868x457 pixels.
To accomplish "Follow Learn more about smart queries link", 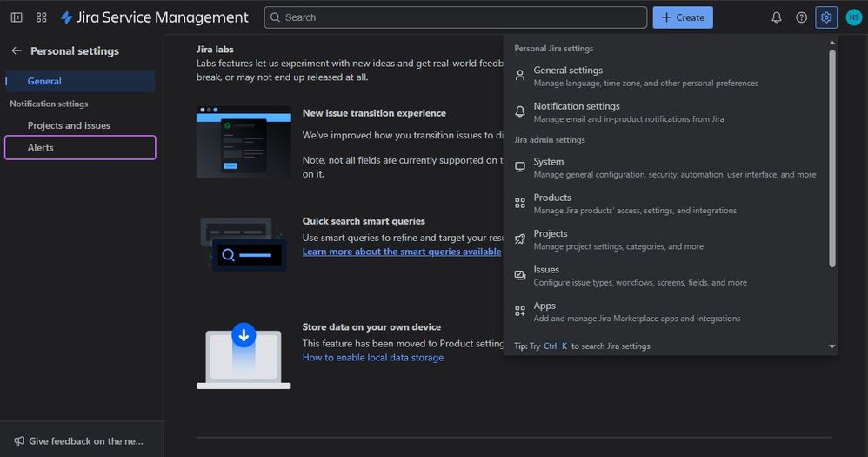I will 401,252.
